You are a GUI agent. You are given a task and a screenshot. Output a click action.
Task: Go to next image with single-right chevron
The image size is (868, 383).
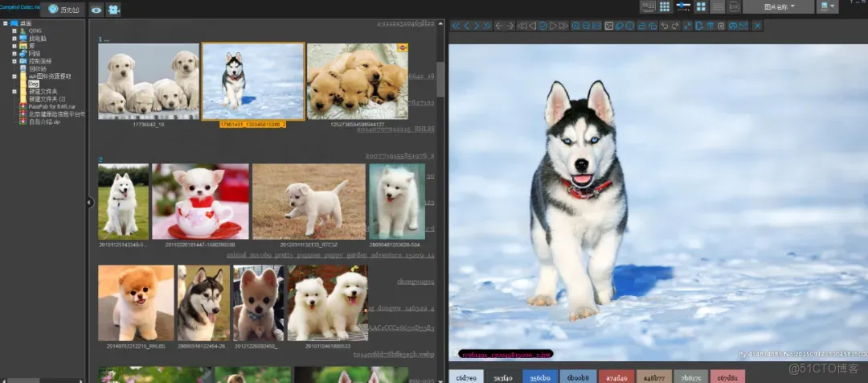(x=477, y=26)
